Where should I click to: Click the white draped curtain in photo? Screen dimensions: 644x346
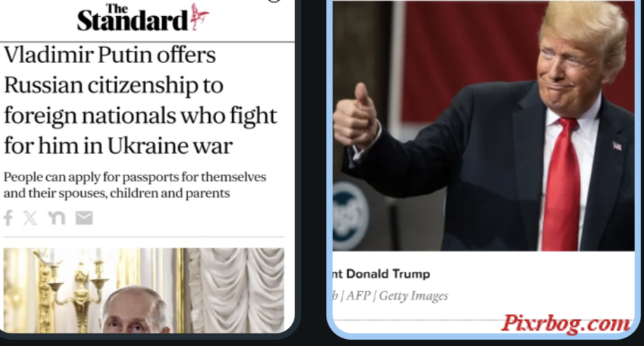coord(236,290)
